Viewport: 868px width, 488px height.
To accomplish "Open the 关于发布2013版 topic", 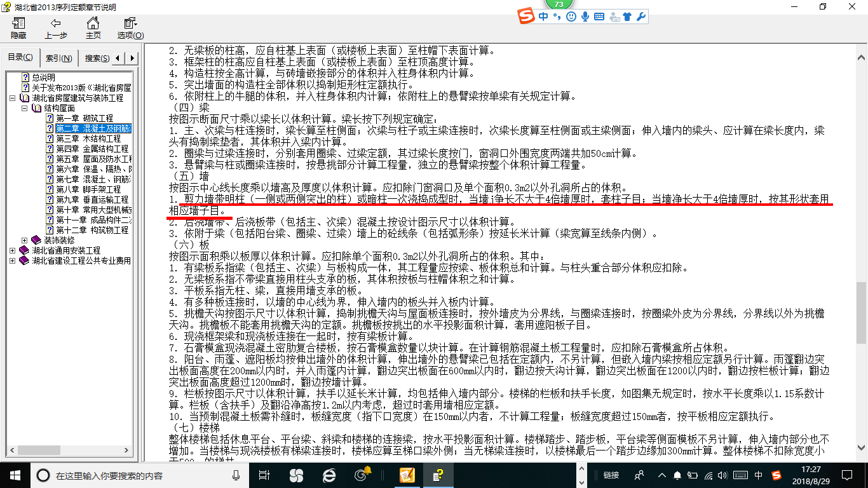I will (81, 88).
